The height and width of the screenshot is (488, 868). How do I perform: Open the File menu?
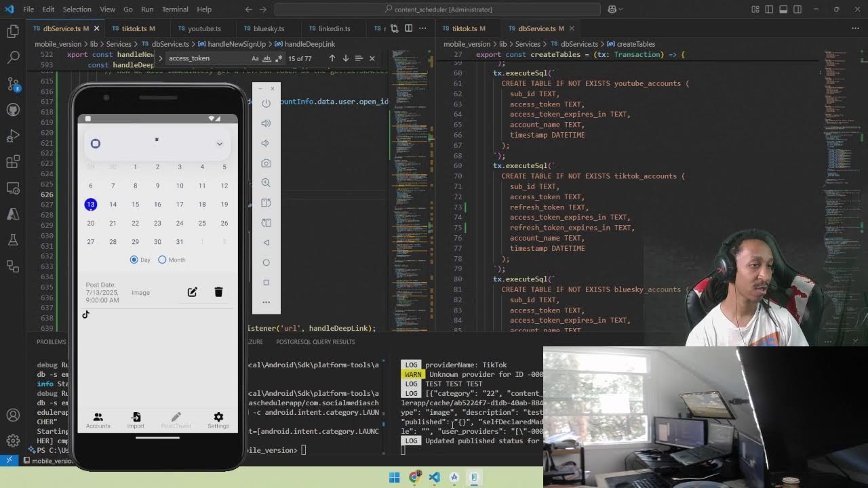[x=28, y=9]
